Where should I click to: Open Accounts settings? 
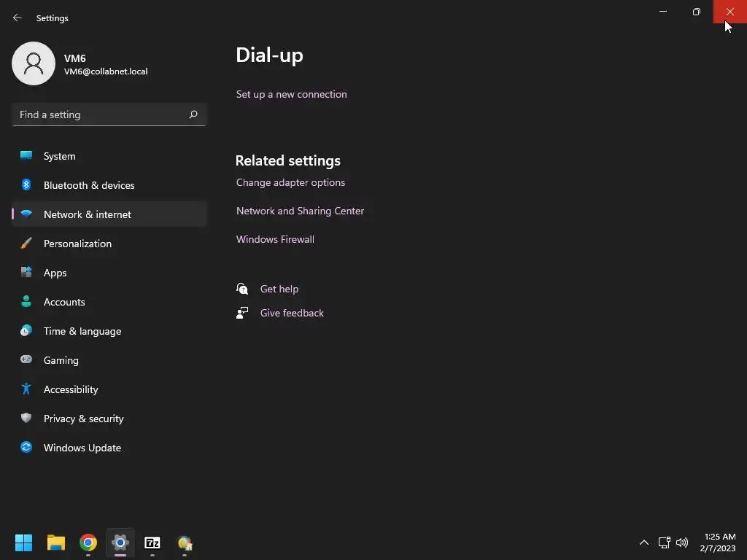[x=109, y=302]
